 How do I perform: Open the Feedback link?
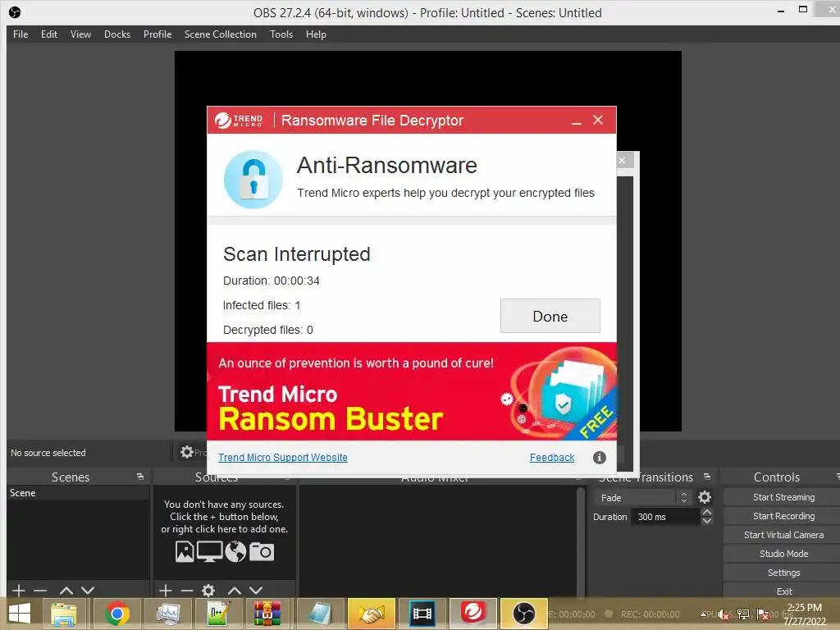(552, 458)
